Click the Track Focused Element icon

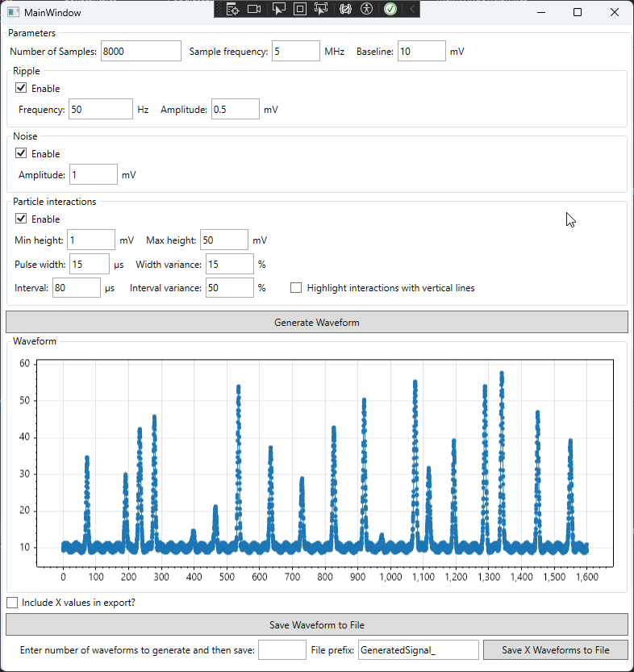click(x=321, y=9)
